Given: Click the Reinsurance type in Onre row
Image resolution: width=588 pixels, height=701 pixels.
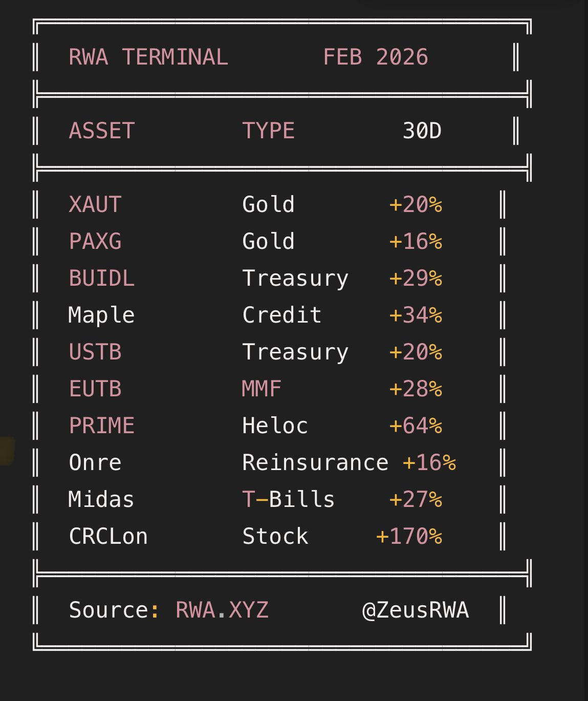Looking at the screenshot, I should [x=315, y=462].
